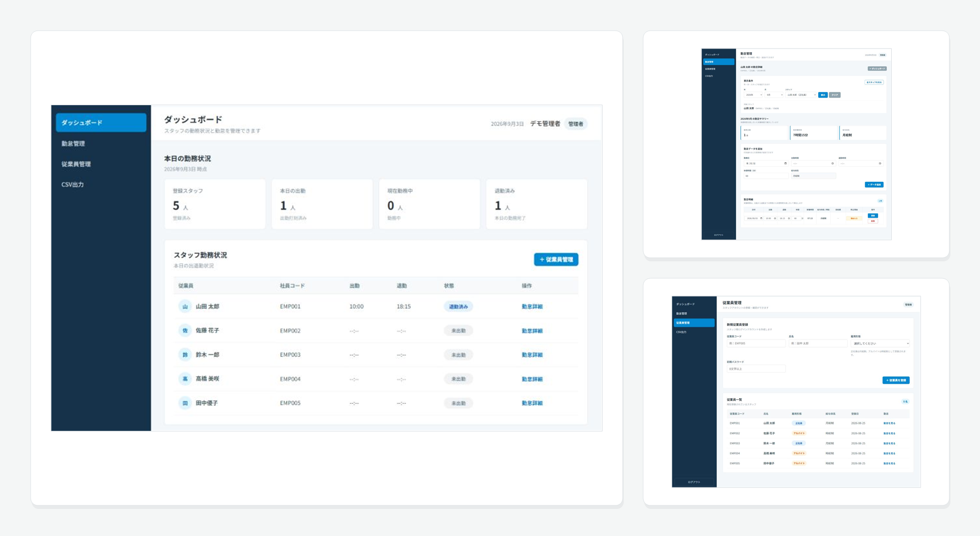Click the 表示 button in the attendance screen
Viewport: 980px width, 536px height.
point(823,95)
